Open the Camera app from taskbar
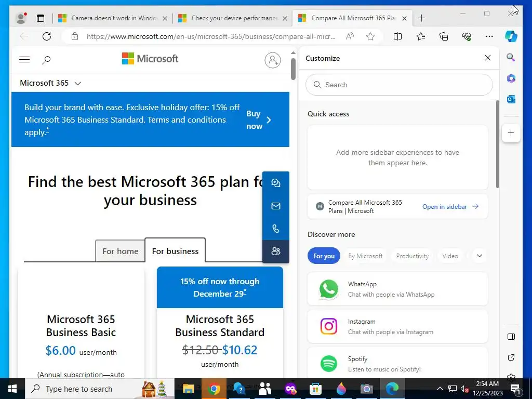Viewport: 532px width, 399px height. 366,389
